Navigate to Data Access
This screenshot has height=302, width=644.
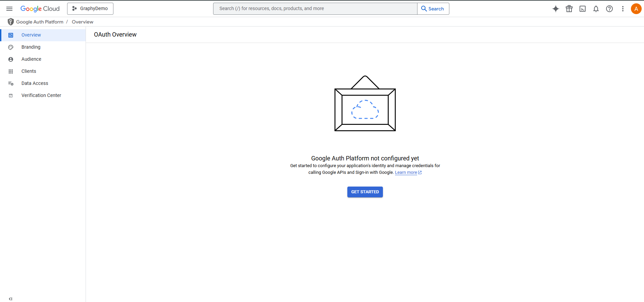tap(35, 83)
